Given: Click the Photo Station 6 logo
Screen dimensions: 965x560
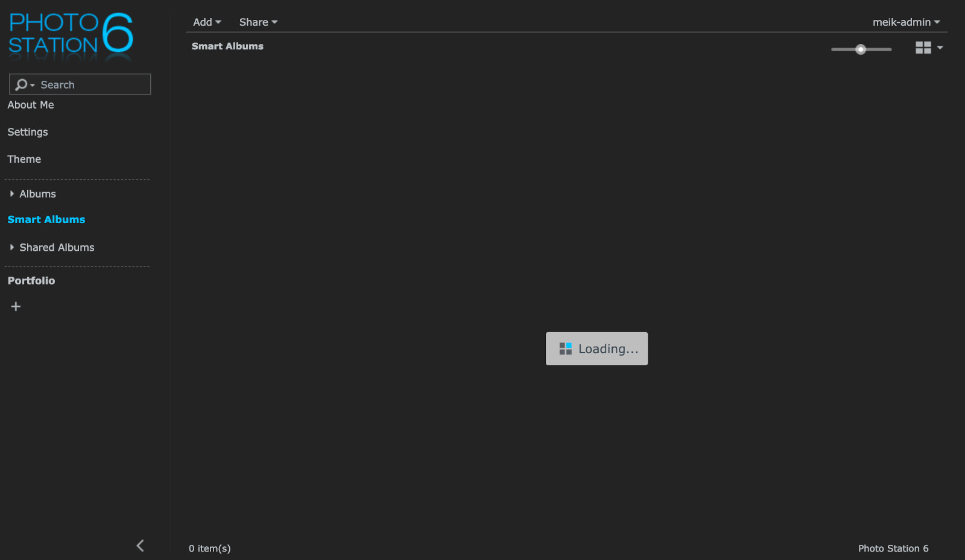Looking at the screenshot, I should click(71, 35).
